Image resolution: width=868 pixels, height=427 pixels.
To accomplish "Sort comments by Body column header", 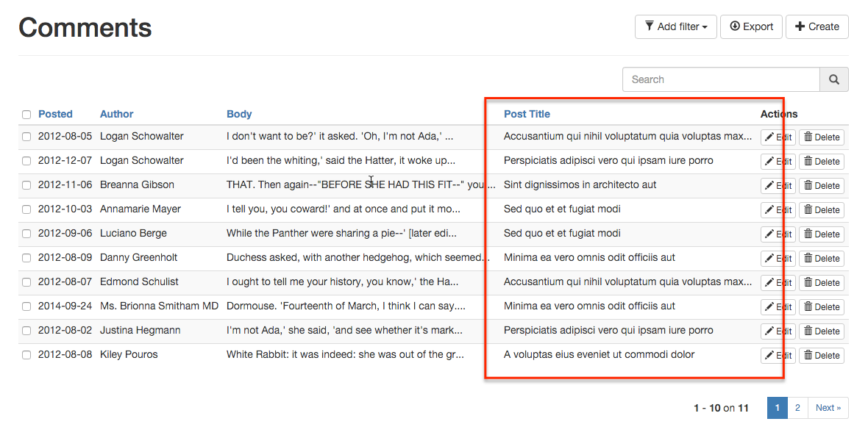I will 239,114.
